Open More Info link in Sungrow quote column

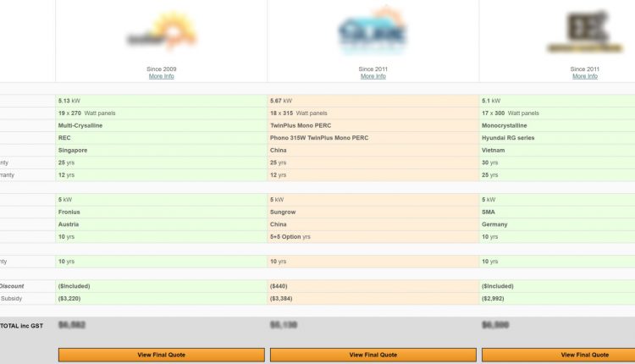point(373,76)
